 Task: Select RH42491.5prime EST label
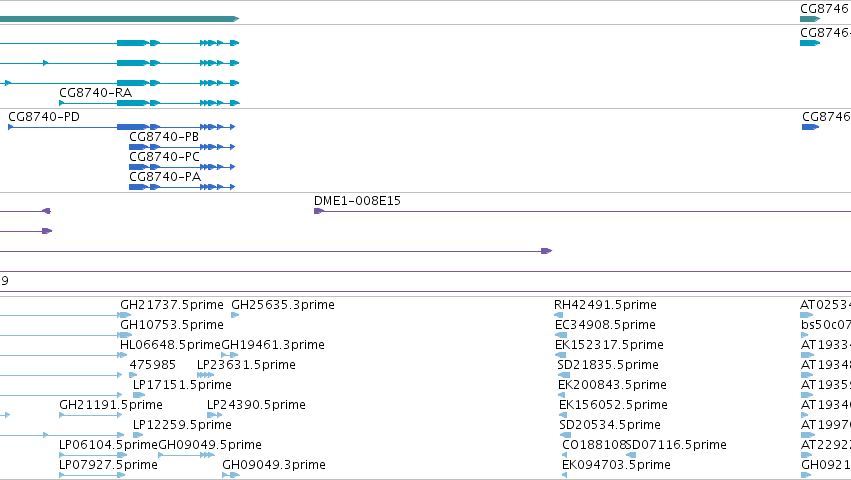pos(605,305)
